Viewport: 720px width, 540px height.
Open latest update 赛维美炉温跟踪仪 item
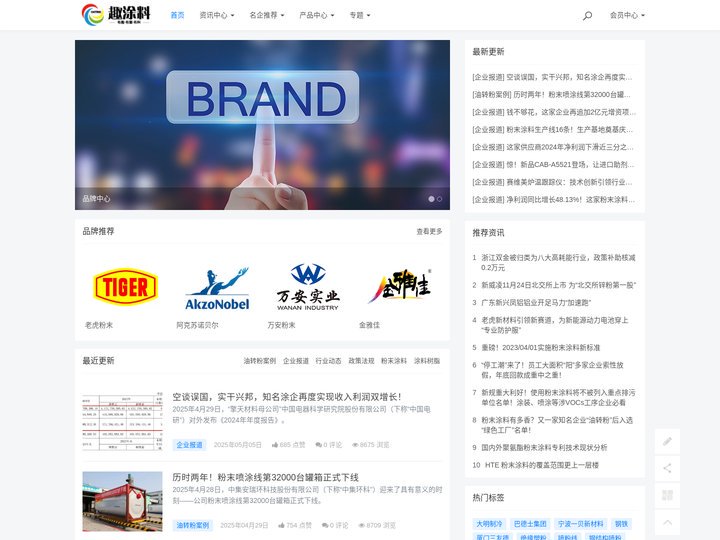click(552, 182)
